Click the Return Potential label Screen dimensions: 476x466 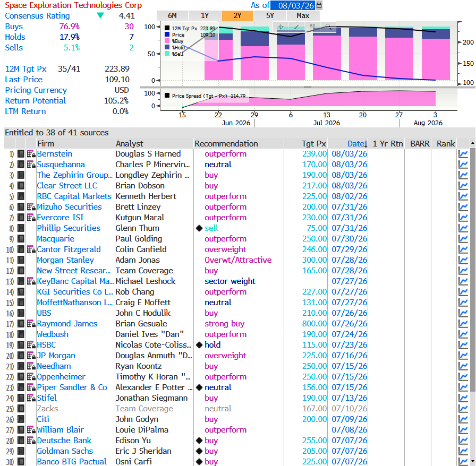(x=36, y=101)
